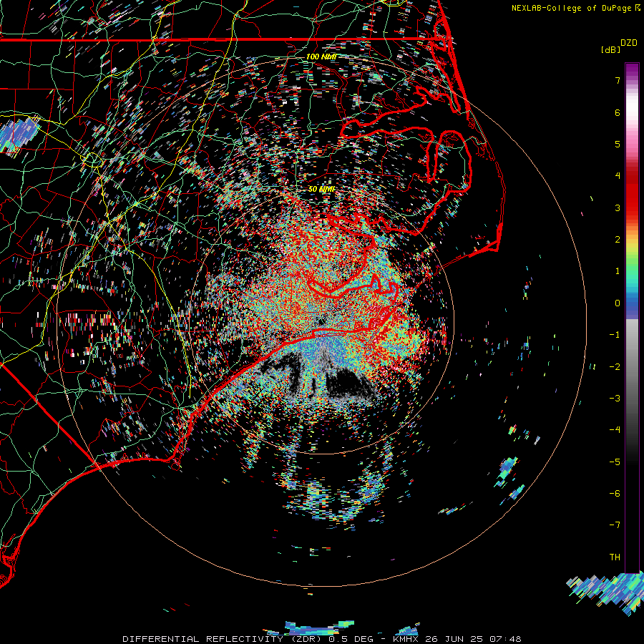Click the 2 value on the scale

618,240
